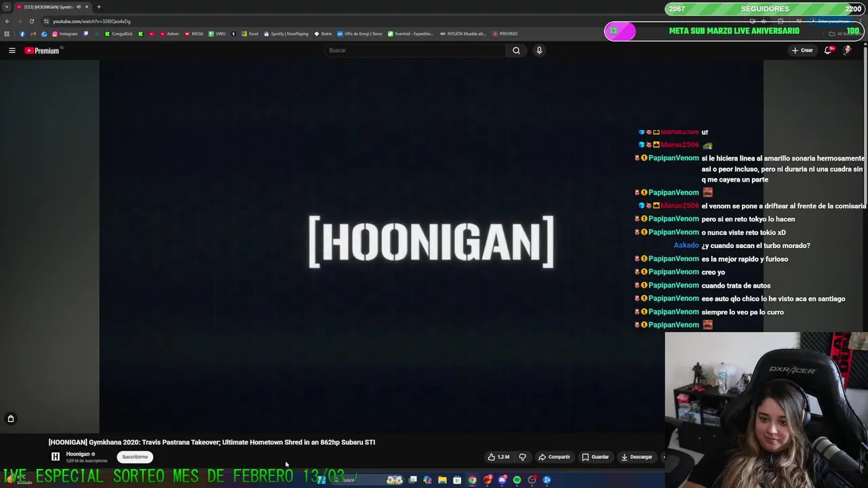868x488 pixels.
Task: Open the Chrome apps grid shortcut
Action: tap(7, 34)
